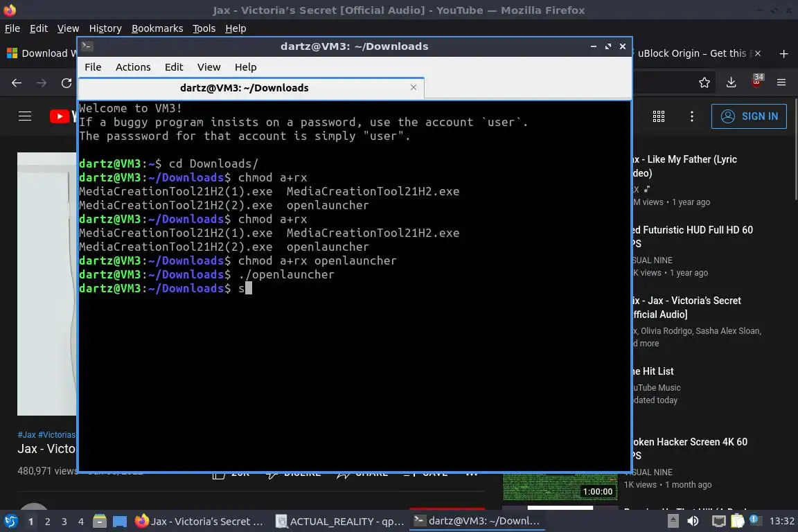This screenshot has width=798, height=532.
Task: Open the terminal View menu
Action: pyautogui.click(x=209, y=67)
